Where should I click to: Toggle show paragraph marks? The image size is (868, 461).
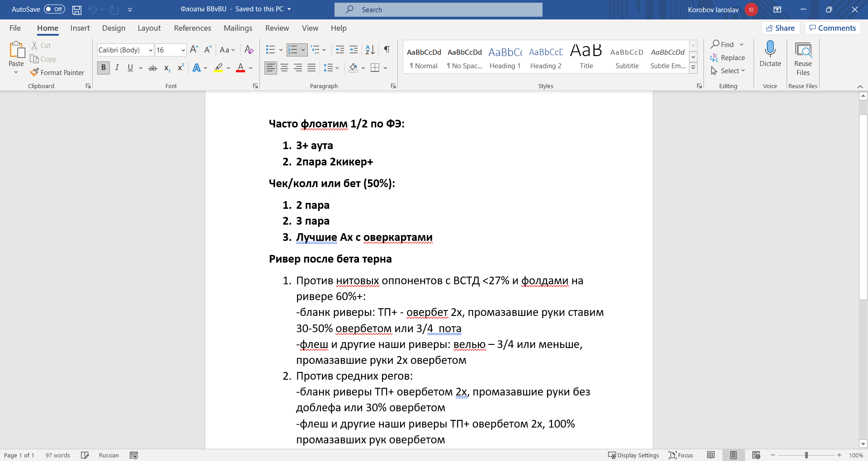[x=387, y=50]
